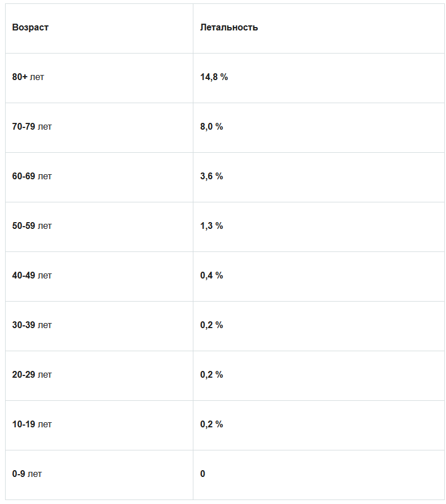Image resolution: width=446 pixels, height=504 pixels.
Task: Select the 30-39 лет age cell
Action: (x=32, y=325)
